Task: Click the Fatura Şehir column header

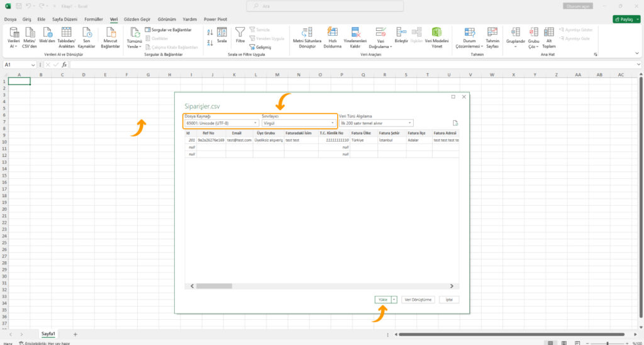Action: click(392, 133)
